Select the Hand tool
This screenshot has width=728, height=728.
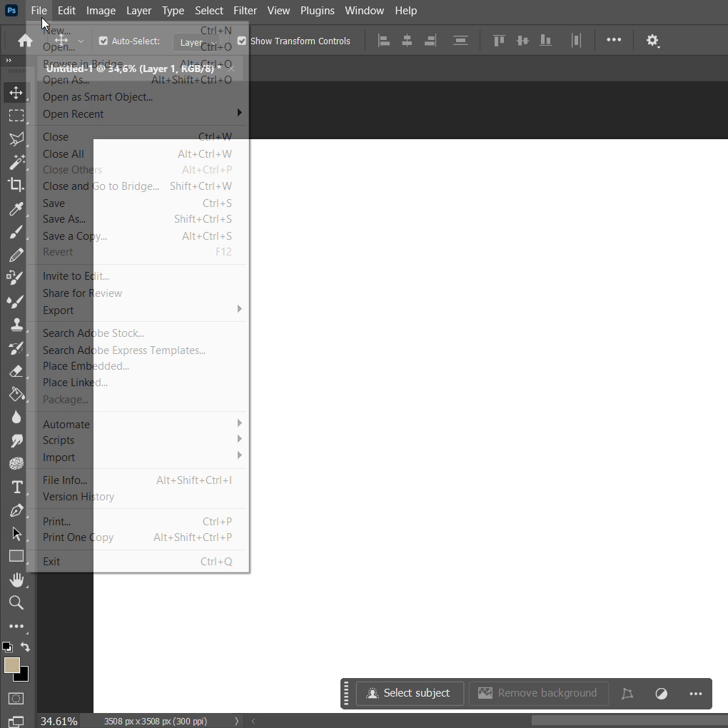[x=16, y=580]
